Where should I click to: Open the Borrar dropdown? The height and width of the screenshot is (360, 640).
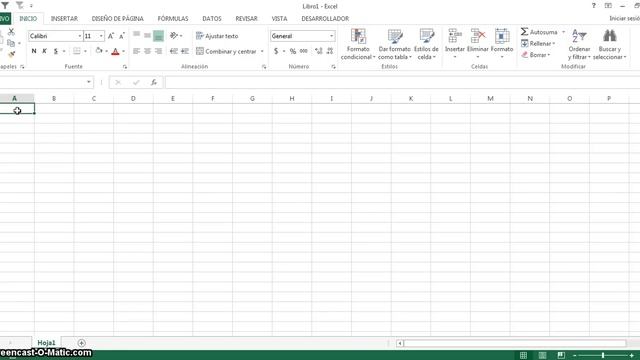tap(536, 55)
